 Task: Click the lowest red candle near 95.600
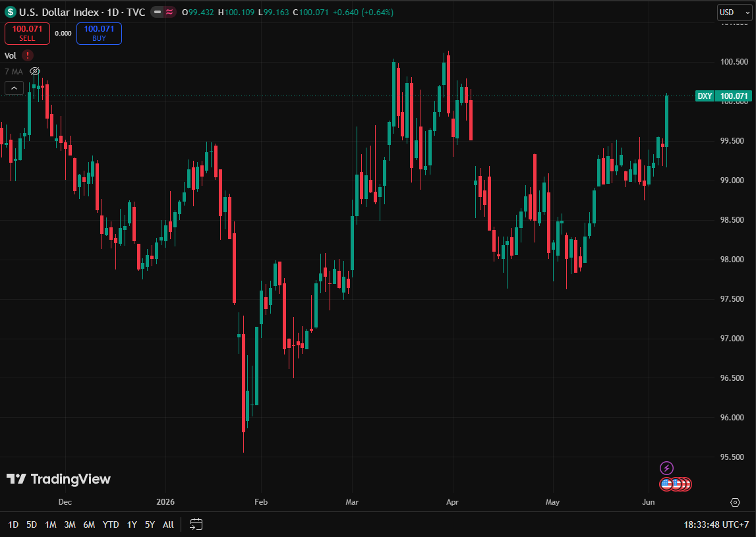(243, 383)
